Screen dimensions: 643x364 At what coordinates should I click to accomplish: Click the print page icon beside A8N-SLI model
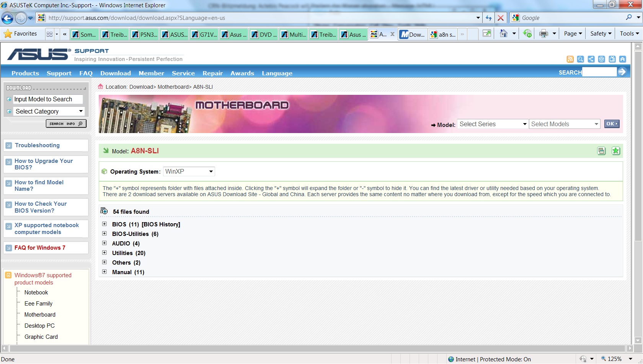click(x=602, y=151)
